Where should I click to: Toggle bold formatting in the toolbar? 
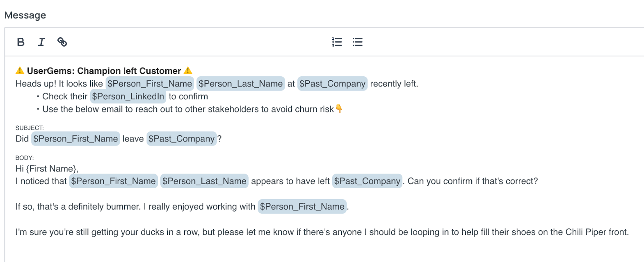click(21, 42)
